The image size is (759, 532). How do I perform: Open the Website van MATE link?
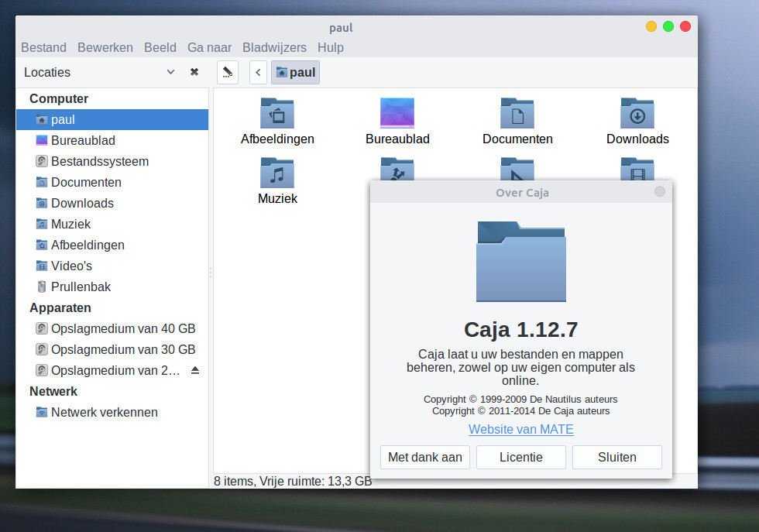coord(520,429)
